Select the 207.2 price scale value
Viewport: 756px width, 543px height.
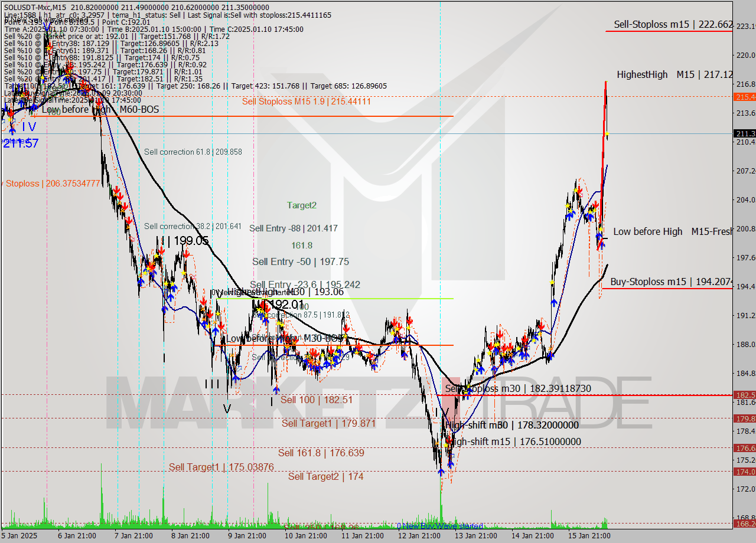(x=745, y=171)
